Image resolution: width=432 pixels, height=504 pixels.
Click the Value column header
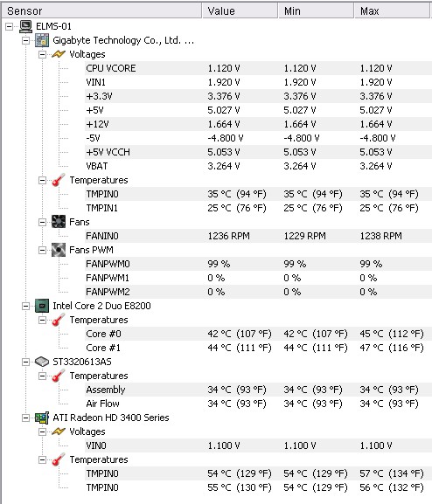click(240, 11)
